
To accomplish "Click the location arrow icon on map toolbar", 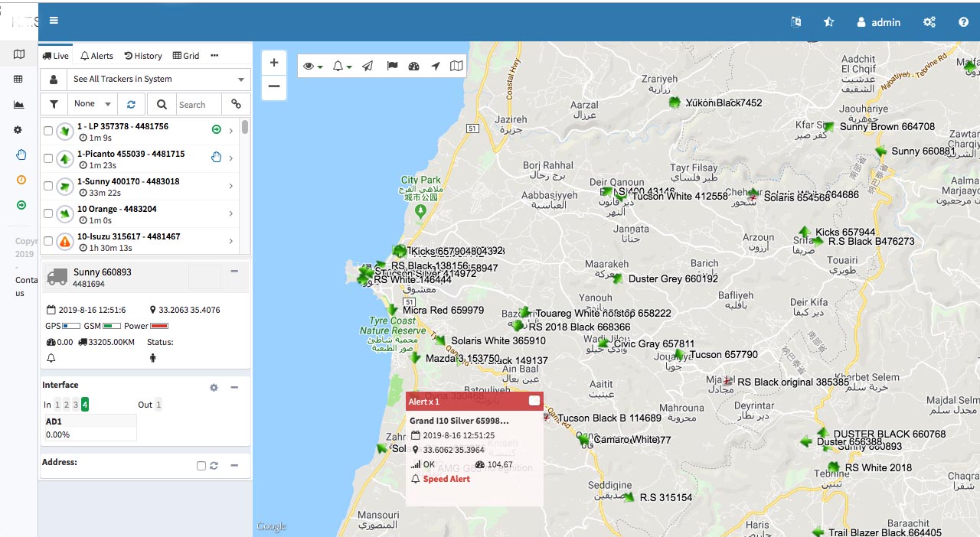I will [436, 67].
